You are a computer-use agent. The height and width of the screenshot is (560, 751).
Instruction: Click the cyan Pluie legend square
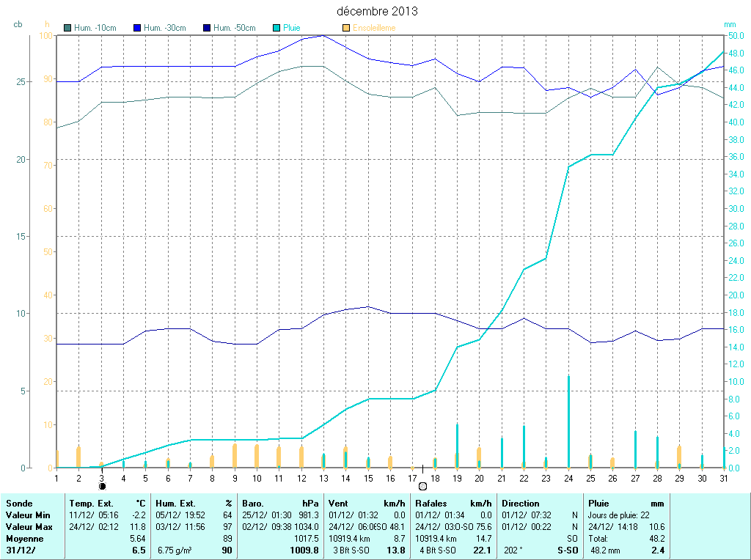click(x=276, y=28)
